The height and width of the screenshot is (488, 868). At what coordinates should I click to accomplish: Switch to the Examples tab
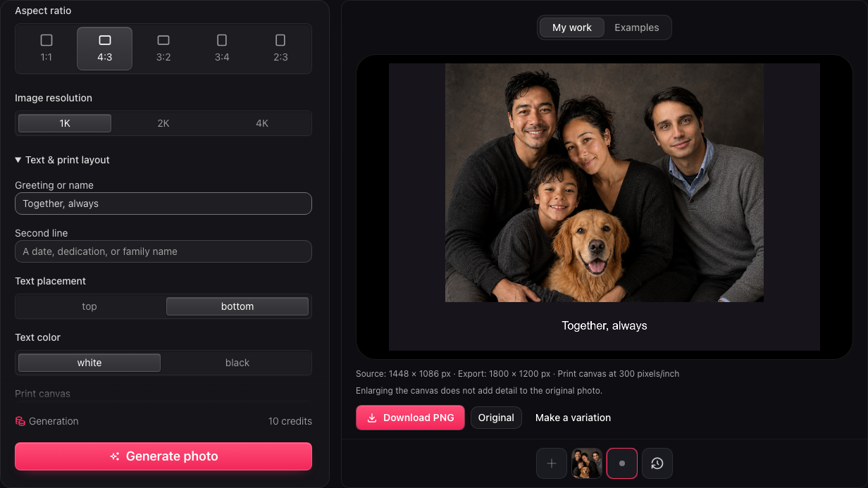(637, 27)
